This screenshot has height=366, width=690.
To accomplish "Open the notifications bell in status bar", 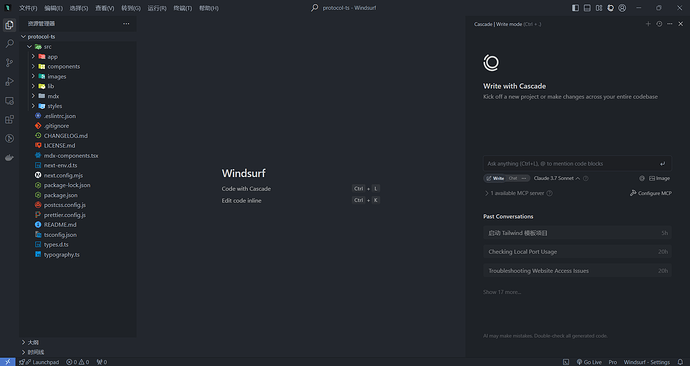I will 680,362.
